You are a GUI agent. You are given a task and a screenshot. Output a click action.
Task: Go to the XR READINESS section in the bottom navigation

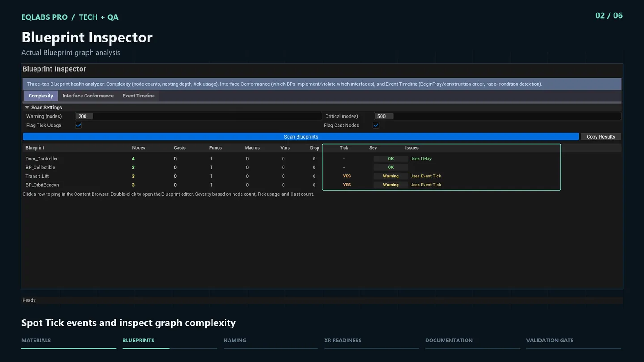coord(343,341)
